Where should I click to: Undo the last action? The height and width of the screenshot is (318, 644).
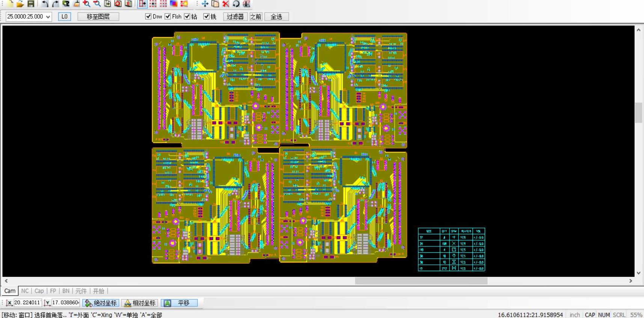pyautogui.click(x=45, y=4)
